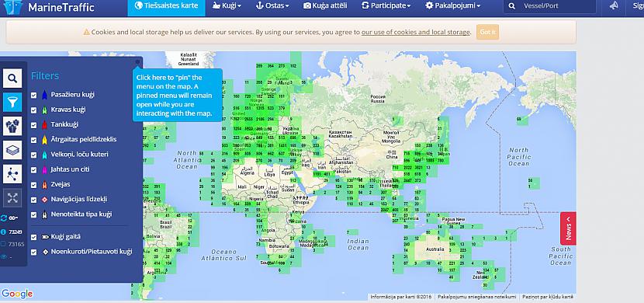644x303 pixels.
Task: Switch to Tiešsaistes karte tab
Action: tap(166, 5)
